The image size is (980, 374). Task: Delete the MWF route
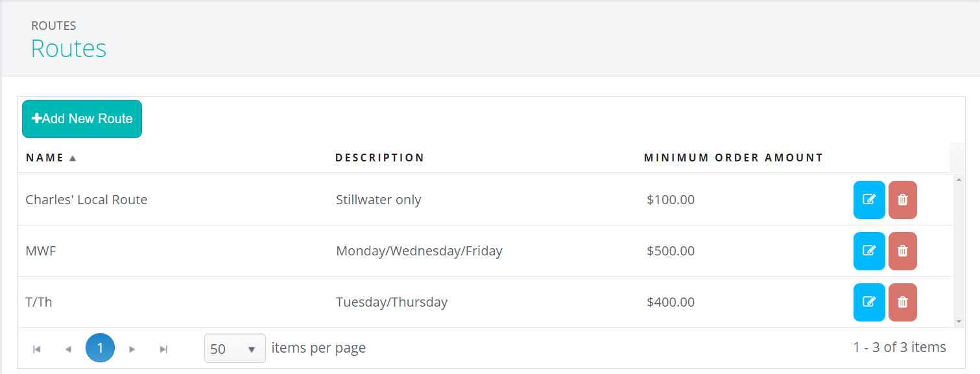[902, 251]
